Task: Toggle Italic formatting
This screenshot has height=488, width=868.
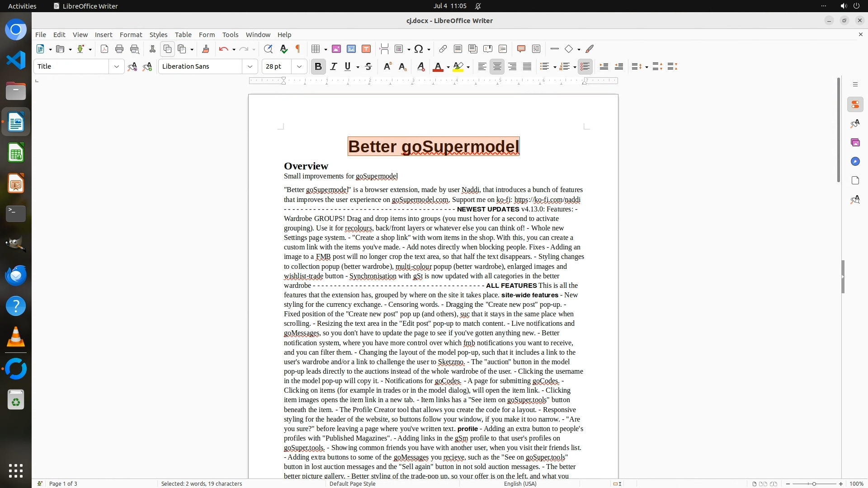Action: pos(333,67)
